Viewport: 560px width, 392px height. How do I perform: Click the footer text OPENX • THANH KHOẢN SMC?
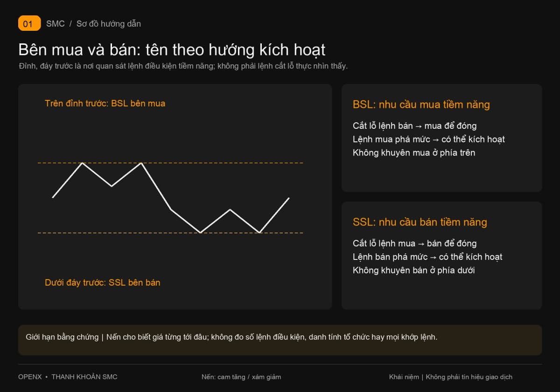(x=68, y=377)
